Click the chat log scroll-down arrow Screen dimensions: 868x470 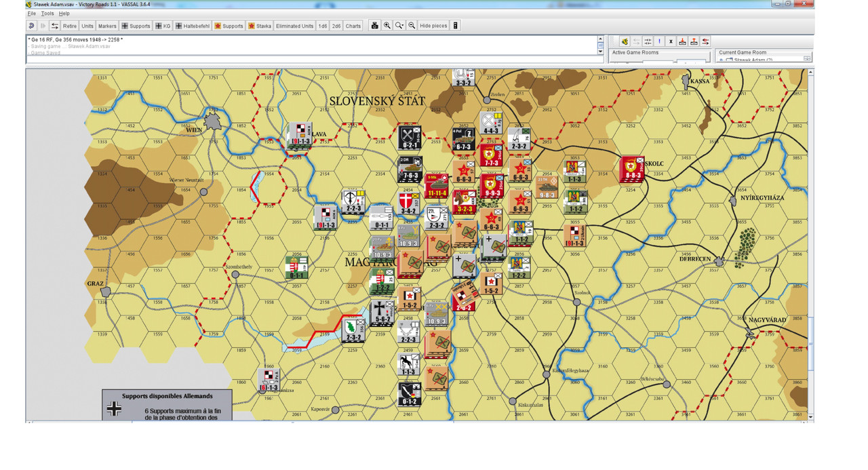(x=600, y=52)
